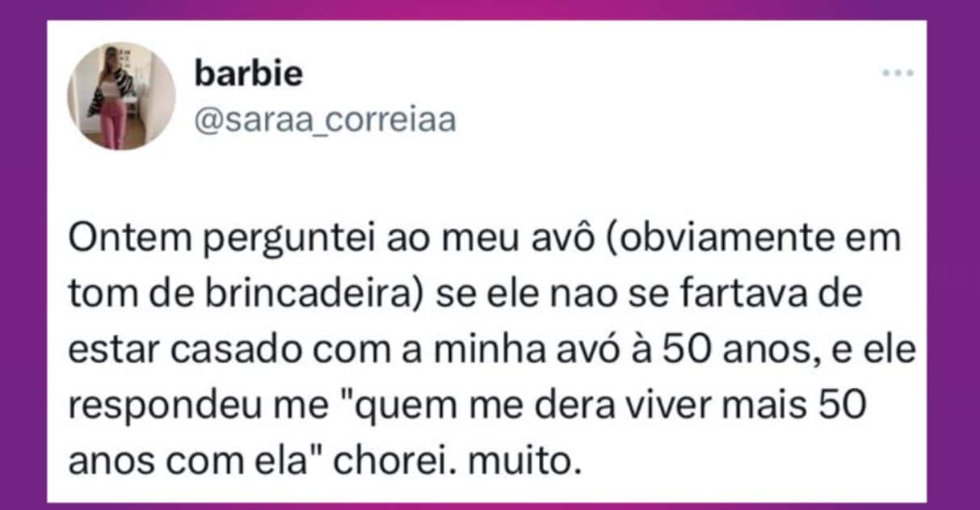The width and height of the screenshot is (980, 510).
Task: Open the "barbie" display name profile
Action: coord(249,74)
